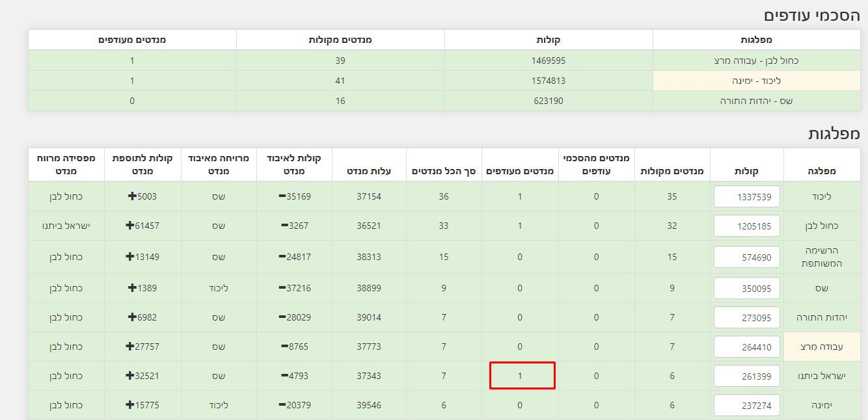Select the minus 24817 votes-to-lose cell

(x=294, y=257)
